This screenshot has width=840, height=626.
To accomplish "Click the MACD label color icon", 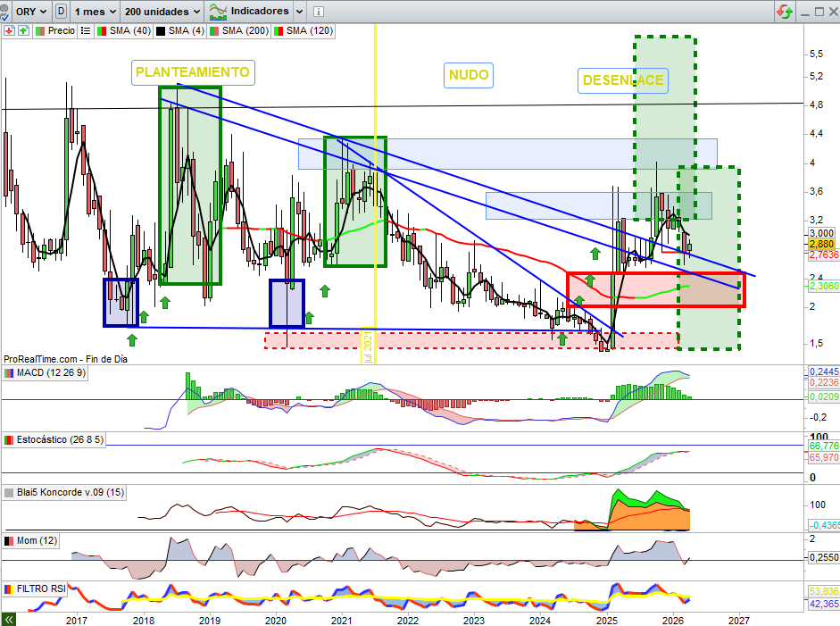I will coord(9,373).
